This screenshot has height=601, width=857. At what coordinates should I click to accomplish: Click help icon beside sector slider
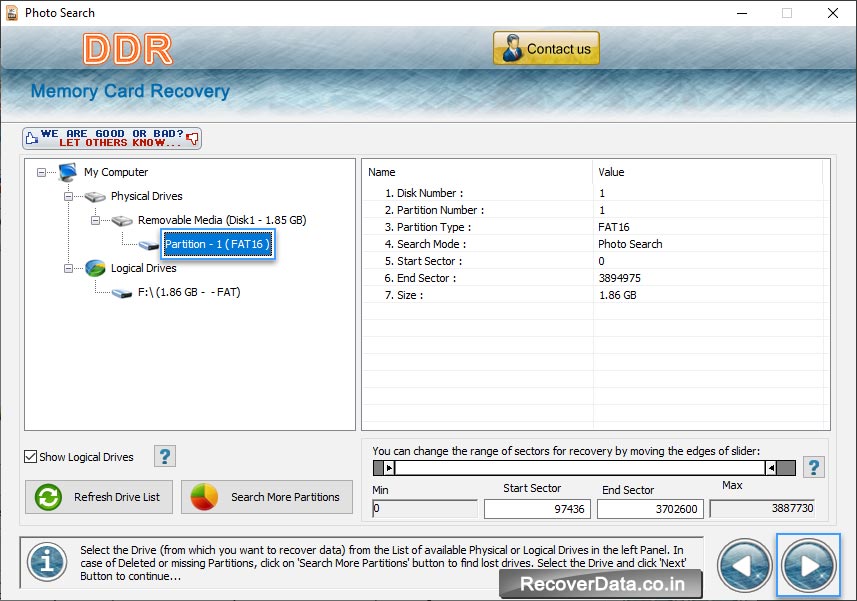814,467
